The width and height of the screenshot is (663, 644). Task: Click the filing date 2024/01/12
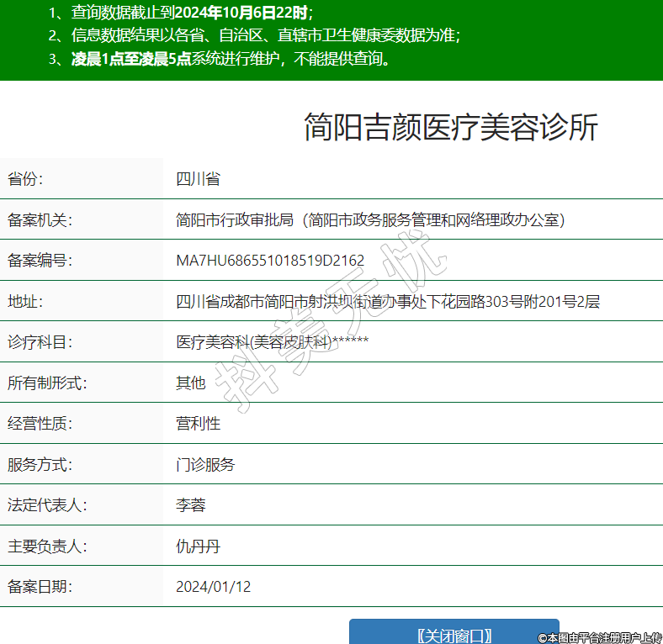point(214,587)
